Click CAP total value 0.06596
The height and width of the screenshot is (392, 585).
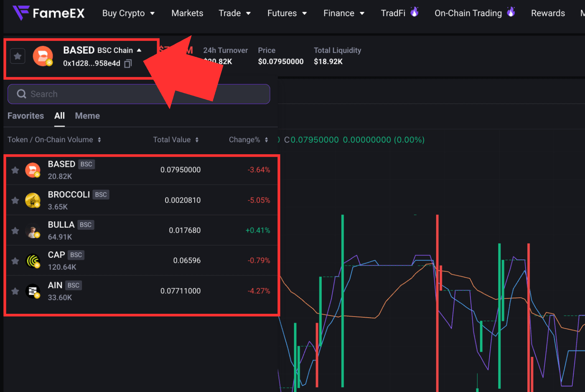tap(187, 261)
